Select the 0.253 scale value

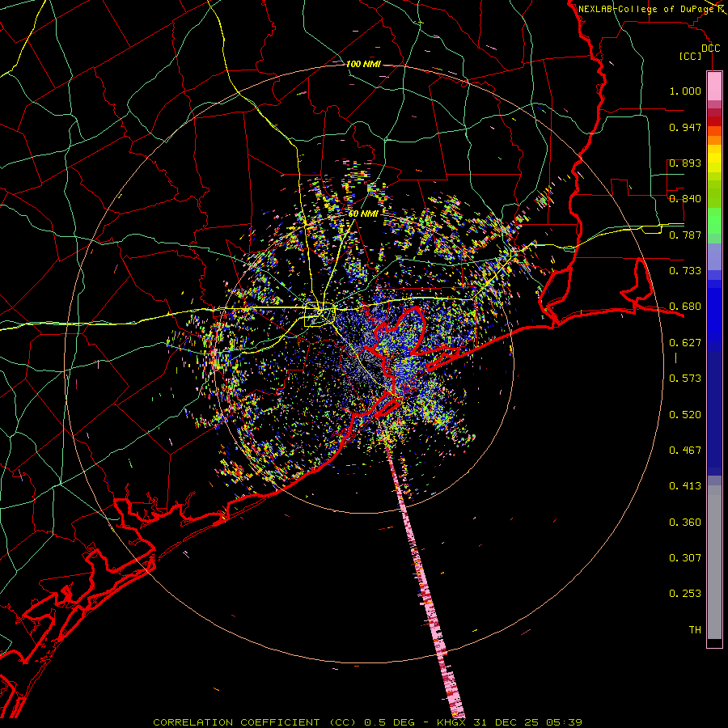(x=685, y=594)
